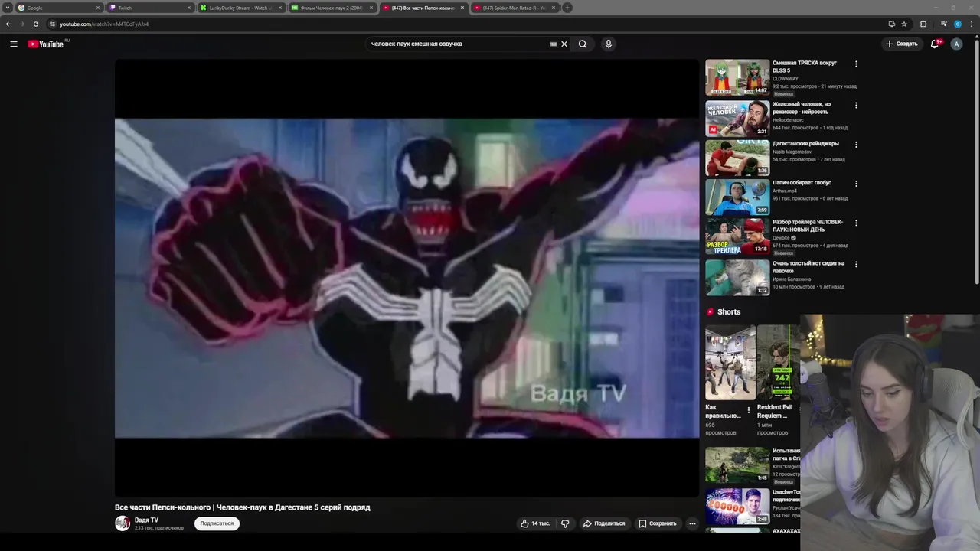Switch to the Twitch tab

[x=150, y=8]
